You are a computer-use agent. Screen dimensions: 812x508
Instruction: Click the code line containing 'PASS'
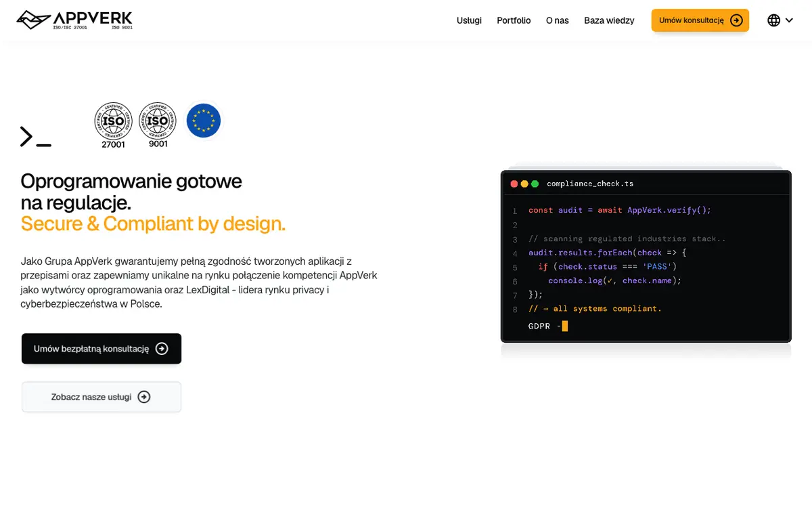point(608,267)
